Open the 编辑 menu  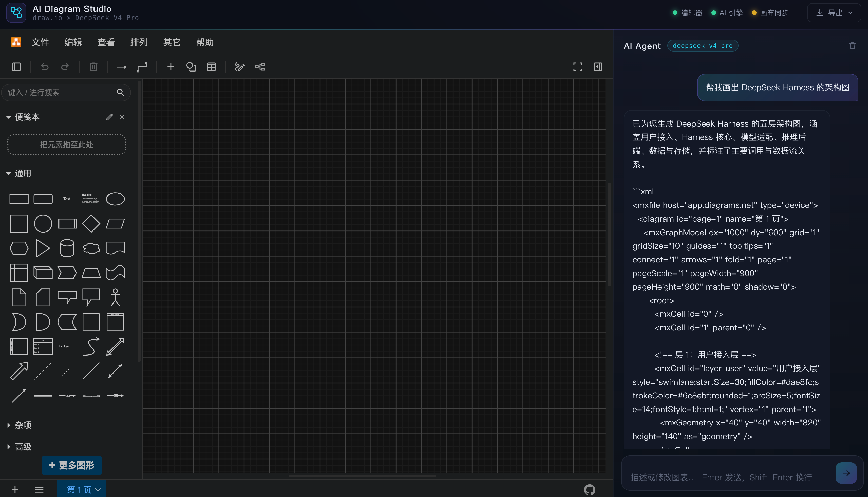coord(73,42)
